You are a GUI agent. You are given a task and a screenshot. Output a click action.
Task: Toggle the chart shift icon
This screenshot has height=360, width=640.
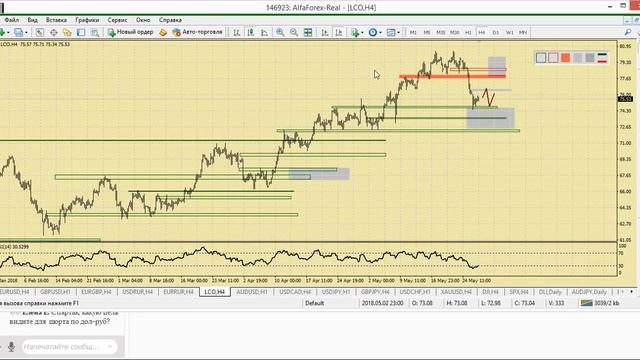[339, 32]
